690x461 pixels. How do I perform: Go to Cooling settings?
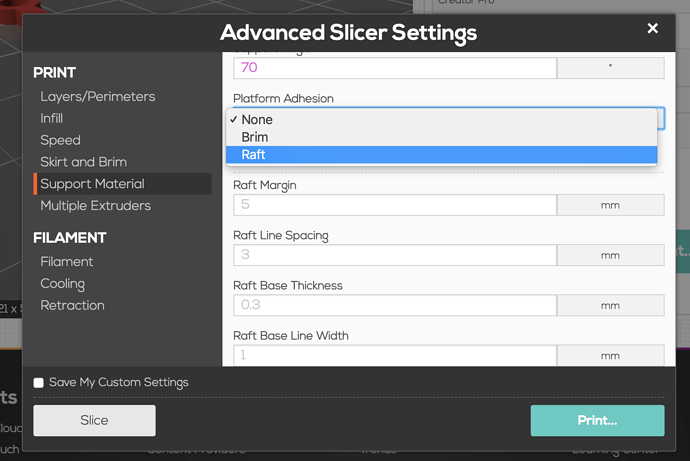pos(62,284)
